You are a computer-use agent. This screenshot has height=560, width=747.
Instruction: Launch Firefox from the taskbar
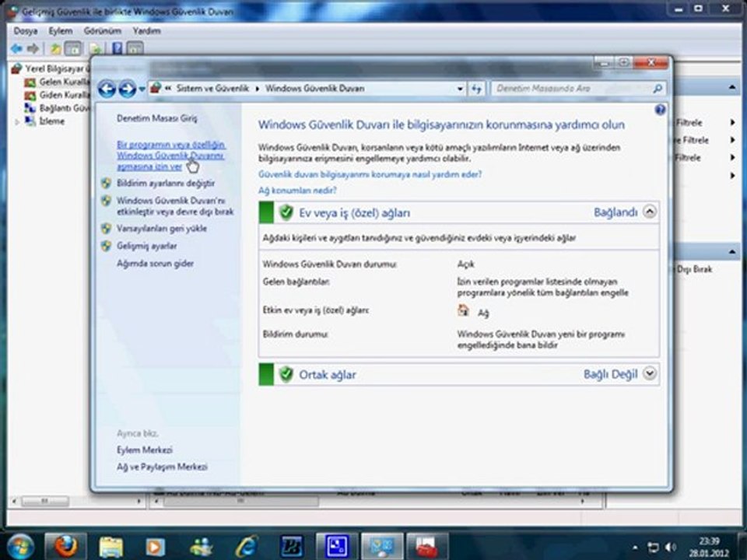(x=66, y=547)
